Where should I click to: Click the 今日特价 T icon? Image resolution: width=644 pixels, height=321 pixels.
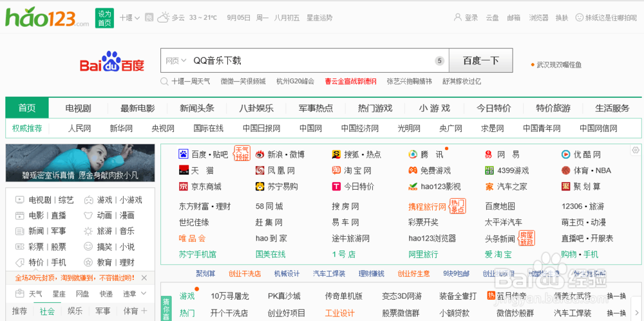pyautogui.click(x=336, y=187)
